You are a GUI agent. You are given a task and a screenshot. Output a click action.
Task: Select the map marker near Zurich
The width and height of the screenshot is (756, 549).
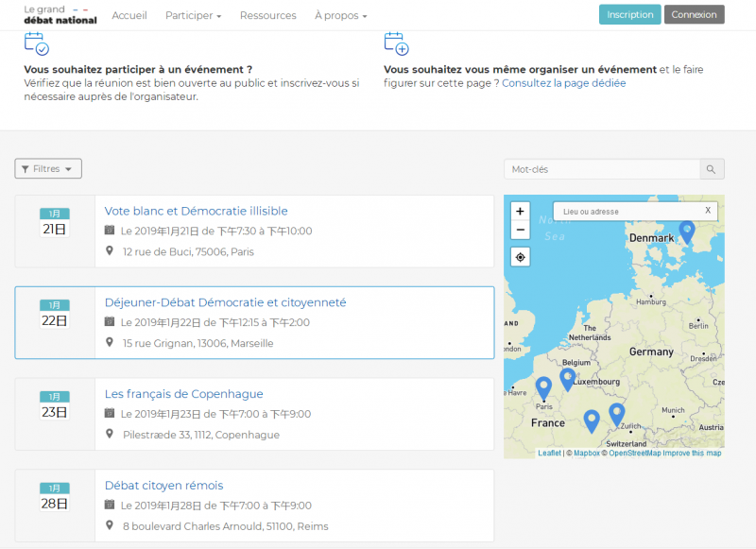(617, 413)
